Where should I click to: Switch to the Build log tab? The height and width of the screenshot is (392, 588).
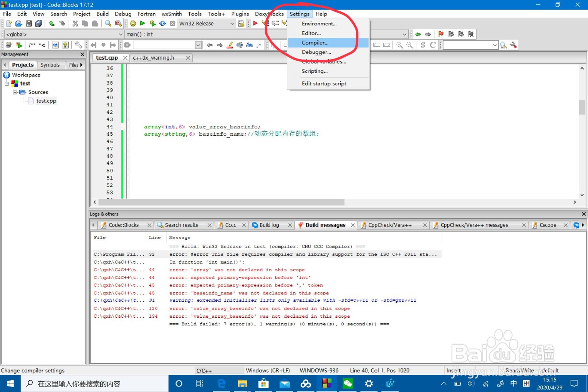point(269,225)
